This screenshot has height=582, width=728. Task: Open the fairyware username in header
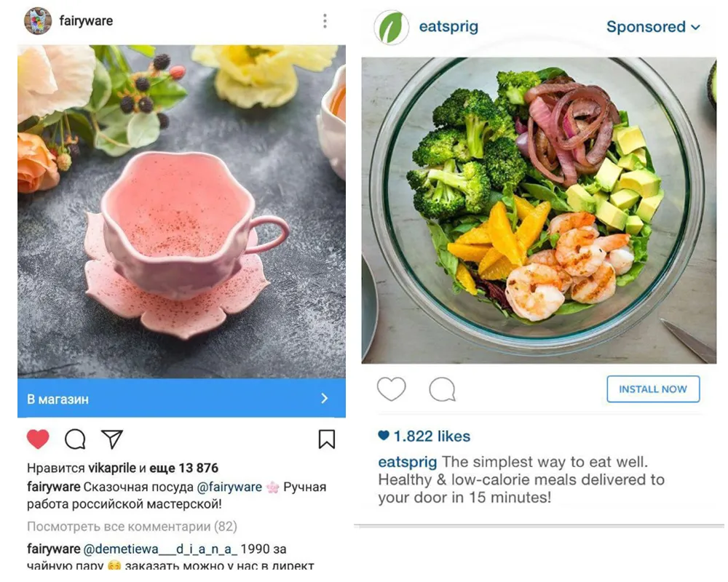tap(86, 21)
